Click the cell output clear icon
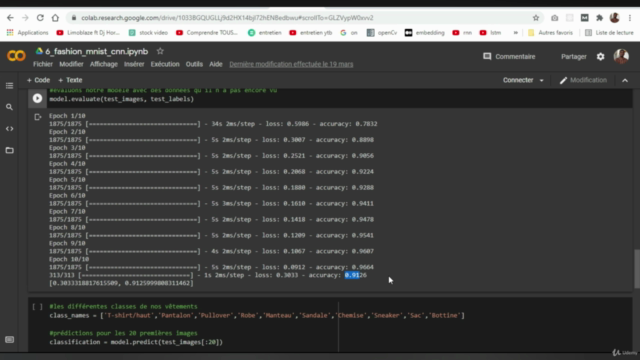 [38, 117]
